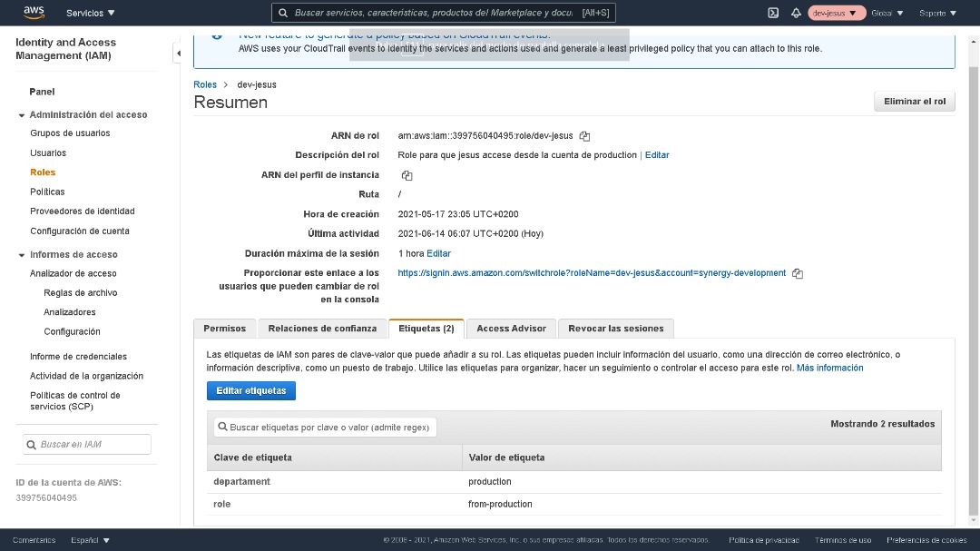This screenshot has height=551, width=980.
Task: Open Políticas in the sidebar
Action: coord(47,192)
